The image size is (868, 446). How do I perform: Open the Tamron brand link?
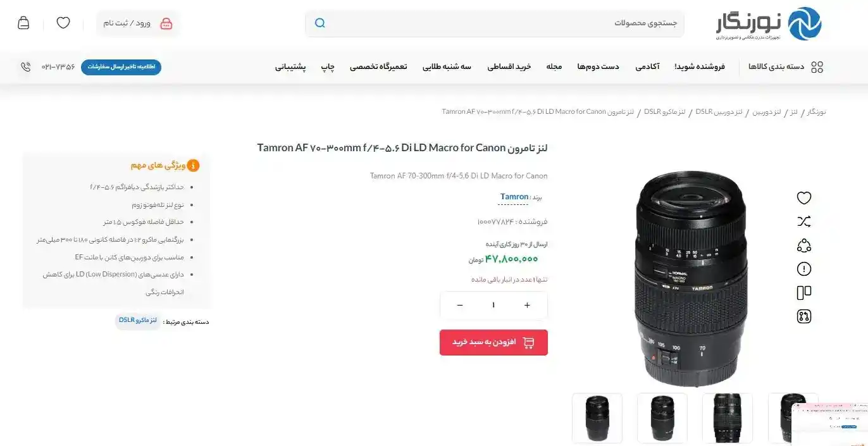pos(514,197)
